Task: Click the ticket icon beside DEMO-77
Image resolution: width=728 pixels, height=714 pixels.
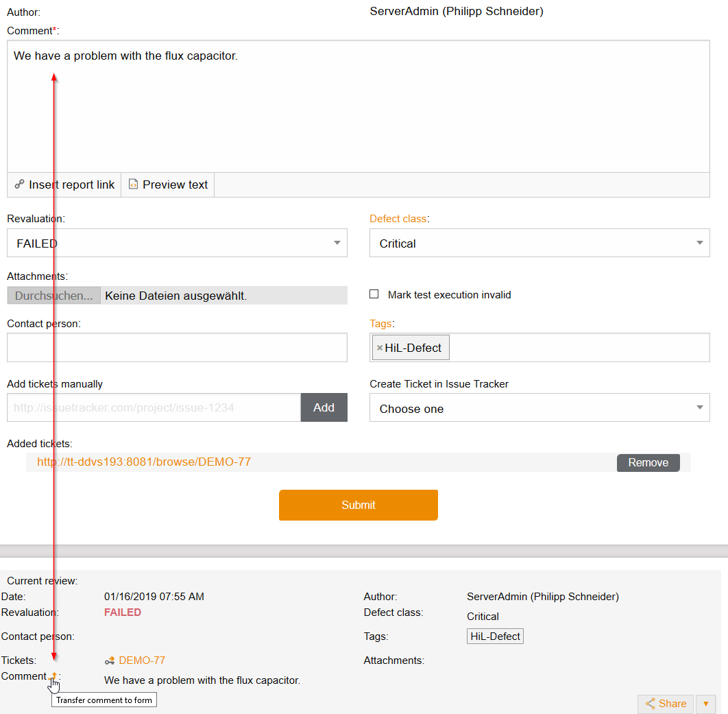Action: (110, 661)
